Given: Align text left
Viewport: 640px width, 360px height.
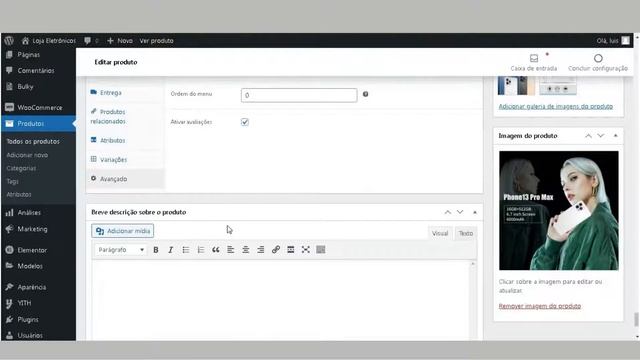Looking at the screenshot, I should (x=231, y=250).
